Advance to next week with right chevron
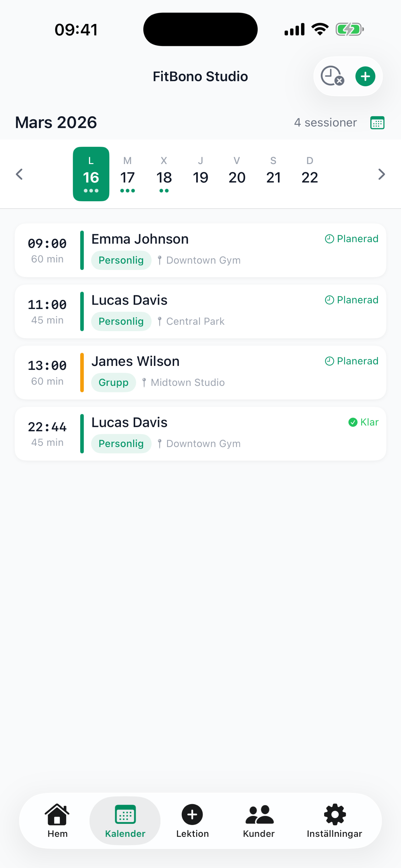401x868 pixels. (x=381, y=174)
